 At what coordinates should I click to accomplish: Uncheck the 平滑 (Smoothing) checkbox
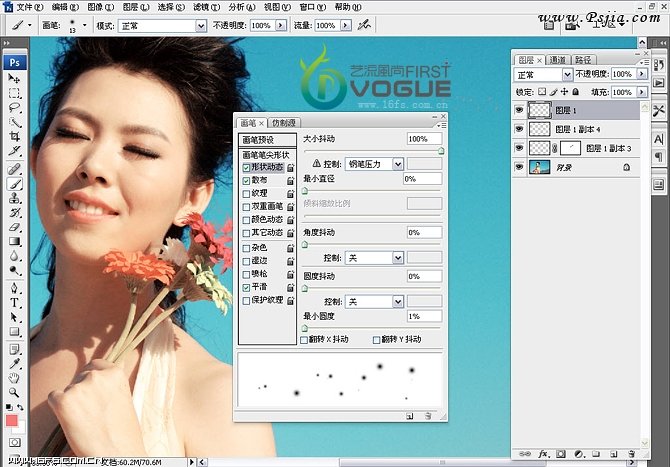247,286
